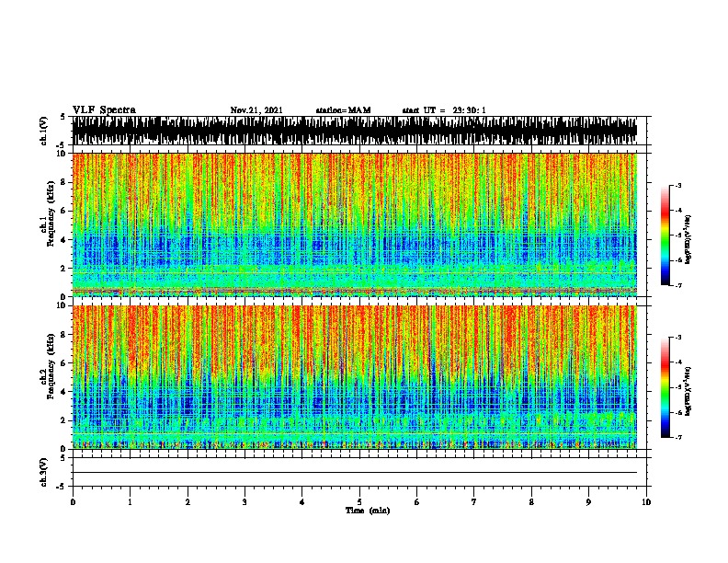
Task: Select the date text "Nov.21, 2021"
Action: pos(256,110)
